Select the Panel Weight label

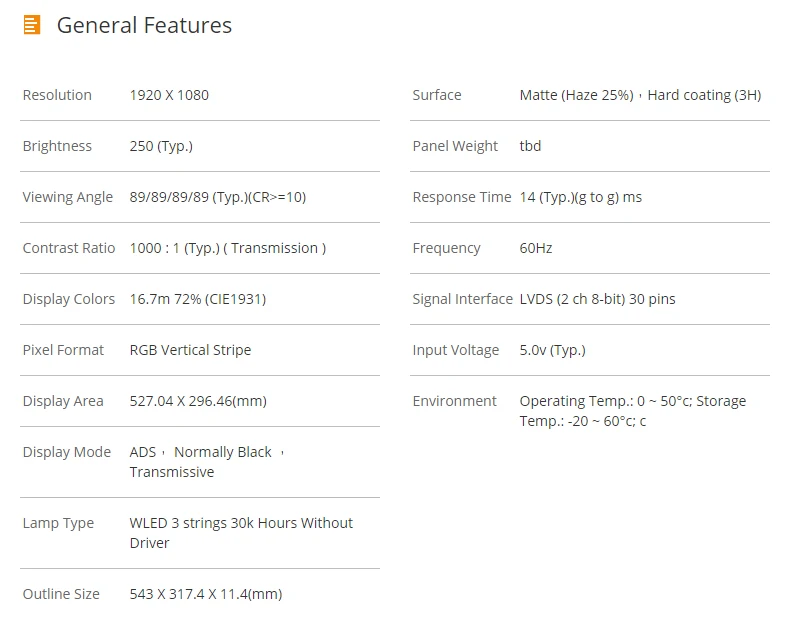pos(455,146)
